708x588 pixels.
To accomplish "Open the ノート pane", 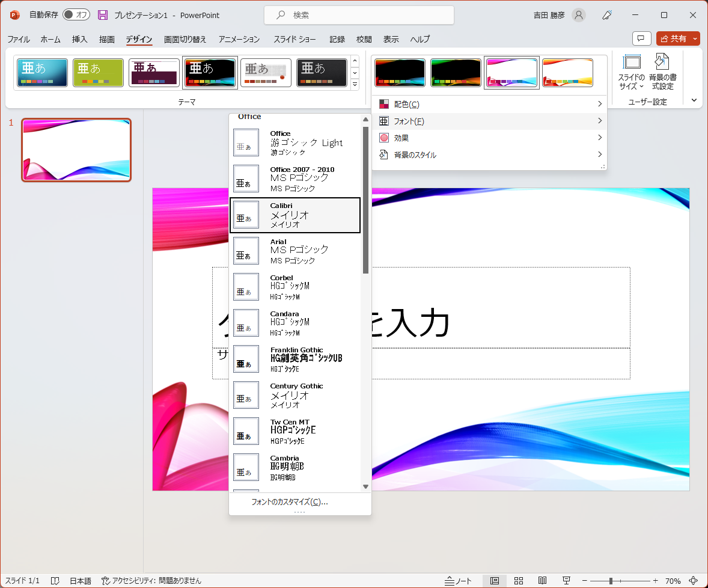I will 459,581.
